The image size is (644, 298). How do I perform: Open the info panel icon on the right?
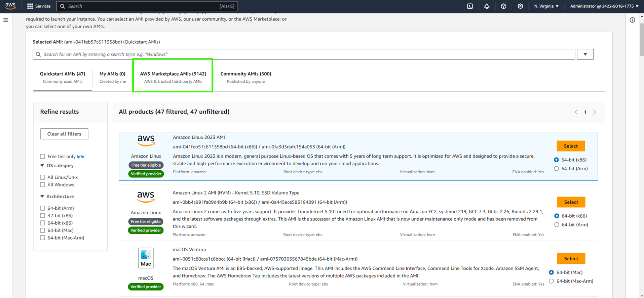point(632,20)
